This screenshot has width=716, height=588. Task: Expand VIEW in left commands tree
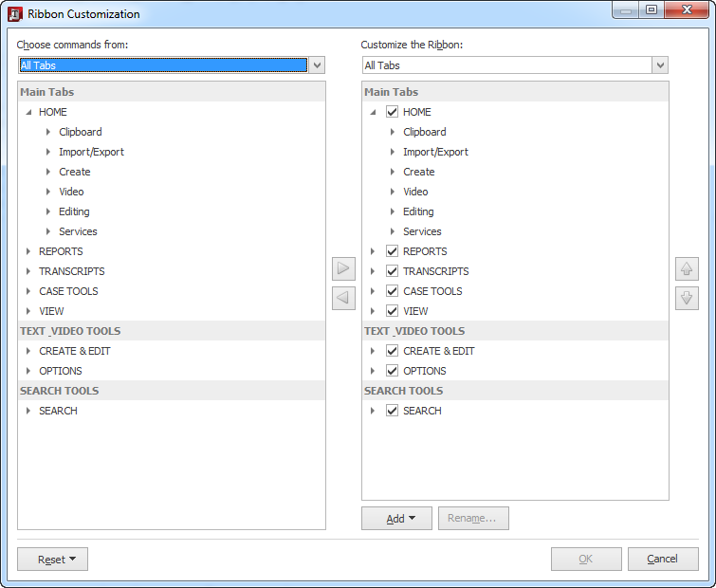tap(28, 311)
